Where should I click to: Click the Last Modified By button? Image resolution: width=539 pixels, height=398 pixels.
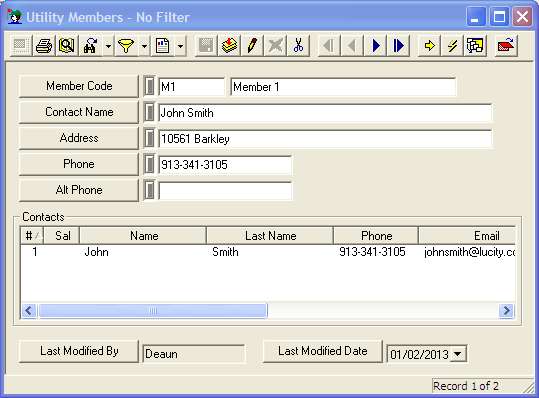[x=79, y=351]
